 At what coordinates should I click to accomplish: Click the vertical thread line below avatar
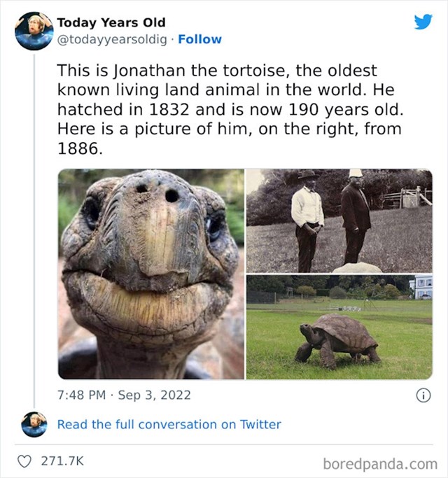(34, 231)
